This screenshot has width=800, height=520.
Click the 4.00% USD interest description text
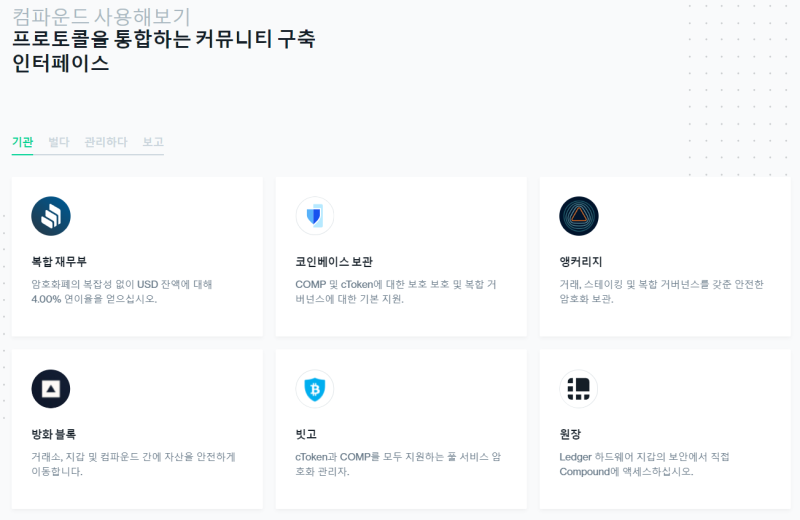pyautogui.click(x=122, y=291)
